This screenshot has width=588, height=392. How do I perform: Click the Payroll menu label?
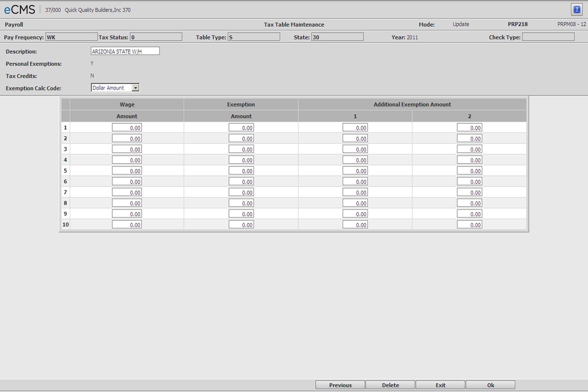tap(13, 24)
